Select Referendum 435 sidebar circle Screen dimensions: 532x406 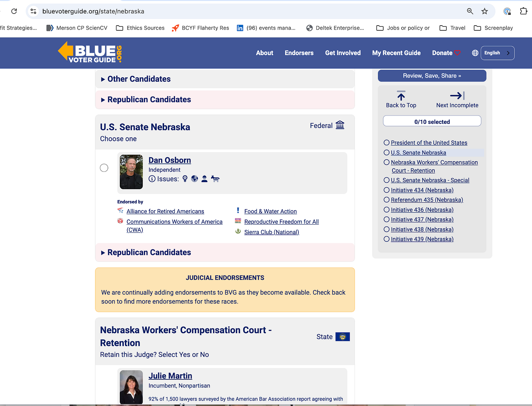click(387, 200)
